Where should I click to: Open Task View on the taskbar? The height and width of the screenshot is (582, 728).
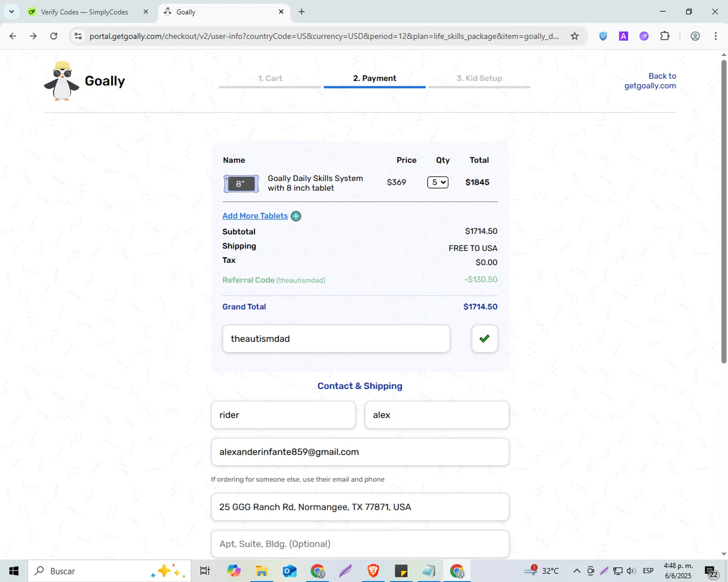click(205, 571)
